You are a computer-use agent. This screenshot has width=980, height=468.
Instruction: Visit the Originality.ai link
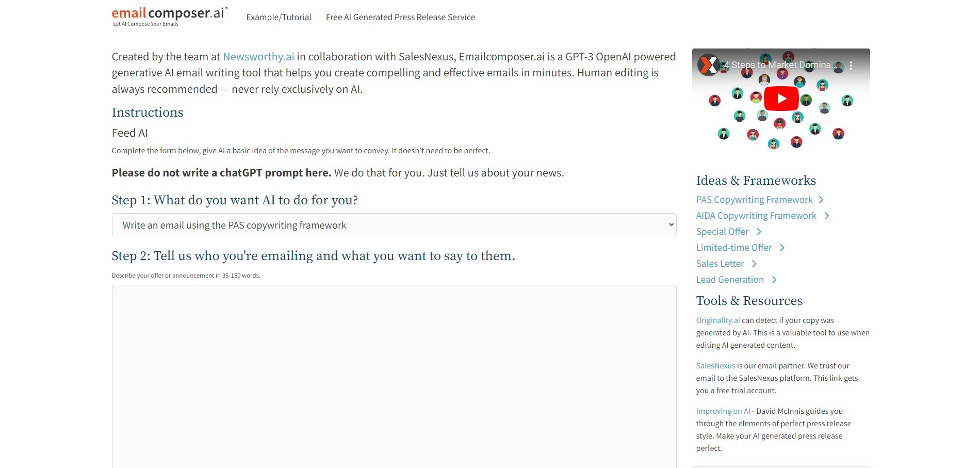(x=717, y=320)
